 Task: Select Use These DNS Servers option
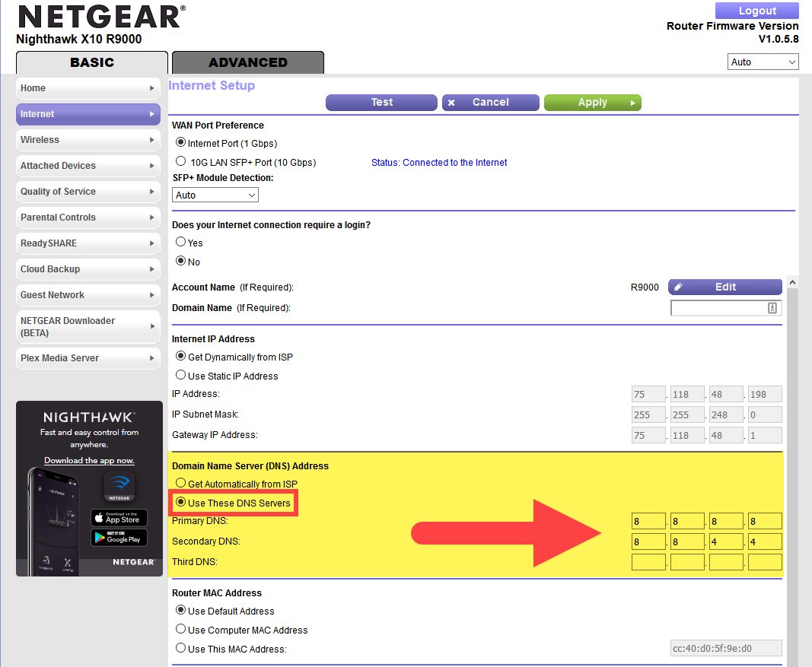tap(180, 502)
